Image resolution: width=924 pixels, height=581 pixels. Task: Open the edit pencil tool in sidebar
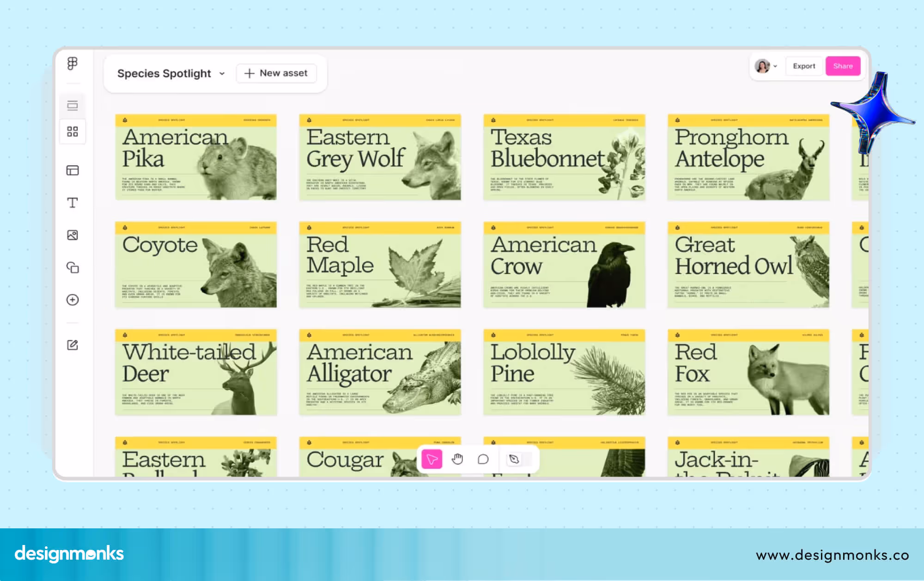(x=73, y=345)
